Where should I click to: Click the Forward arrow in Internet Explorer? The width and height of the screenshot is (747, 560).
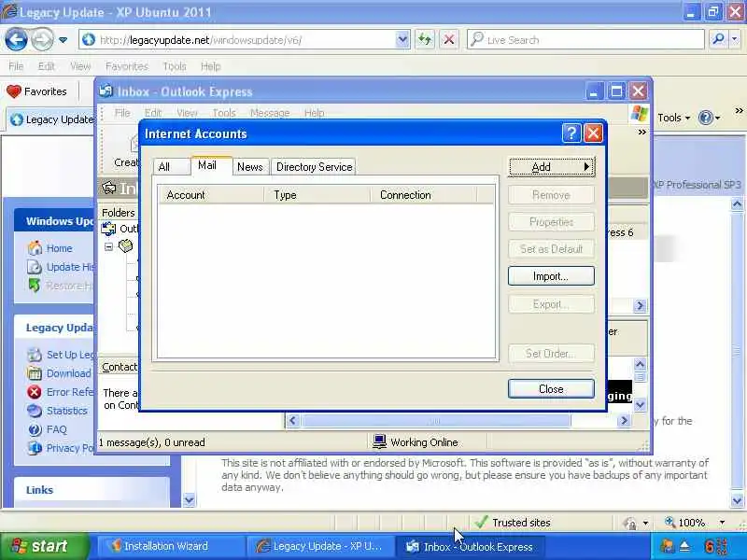(x=42, y=39)
